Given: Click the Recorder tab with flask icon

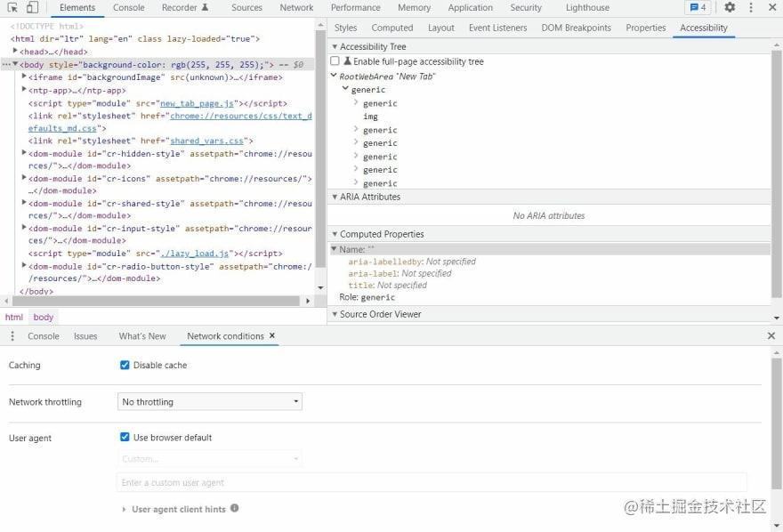Looking at the screenshot, I should point(185,8).
